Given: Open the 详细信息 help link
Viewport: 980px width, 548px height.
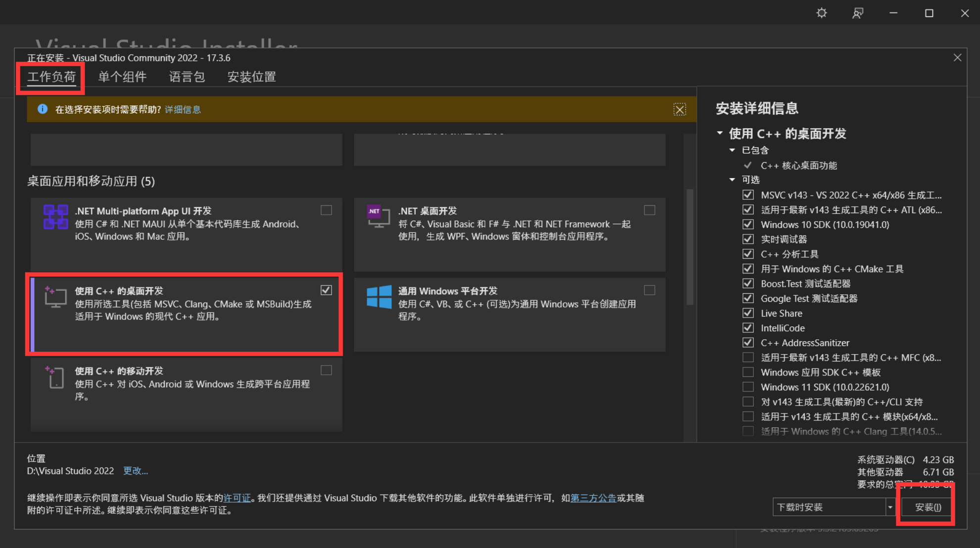Looking at the screenshot, I should pos(183,109).
